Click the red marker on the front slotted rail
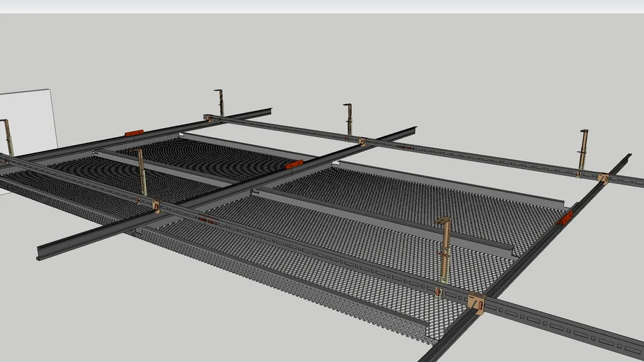Image resolution: width=644 pixels, height=362 pixels. pos(207,221)
